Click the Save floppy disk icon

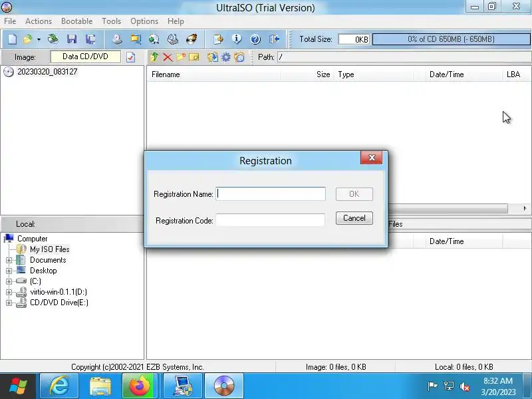click(72, 39)
